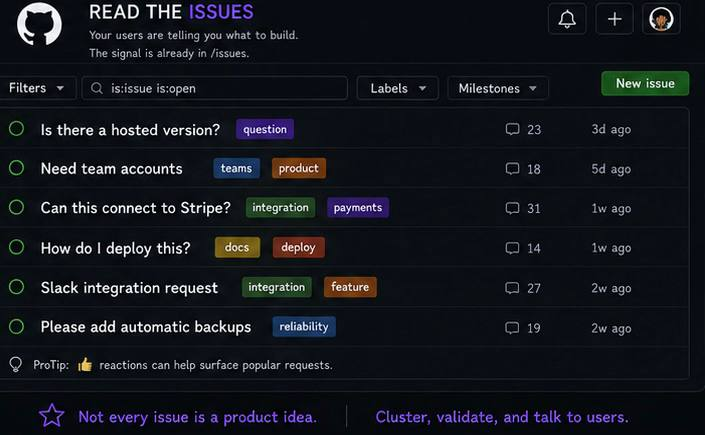Click the green New issue button
Image resolution: width=705 pixels, height=435 pixels.
645,83
